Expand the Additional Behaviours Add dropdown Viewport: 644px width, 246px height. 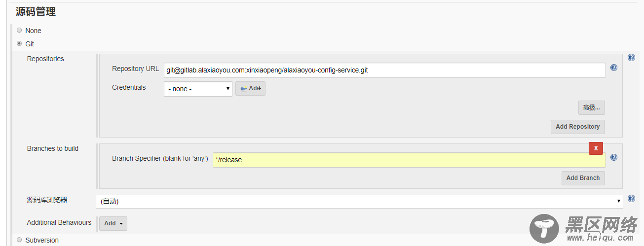coord(113,223)
